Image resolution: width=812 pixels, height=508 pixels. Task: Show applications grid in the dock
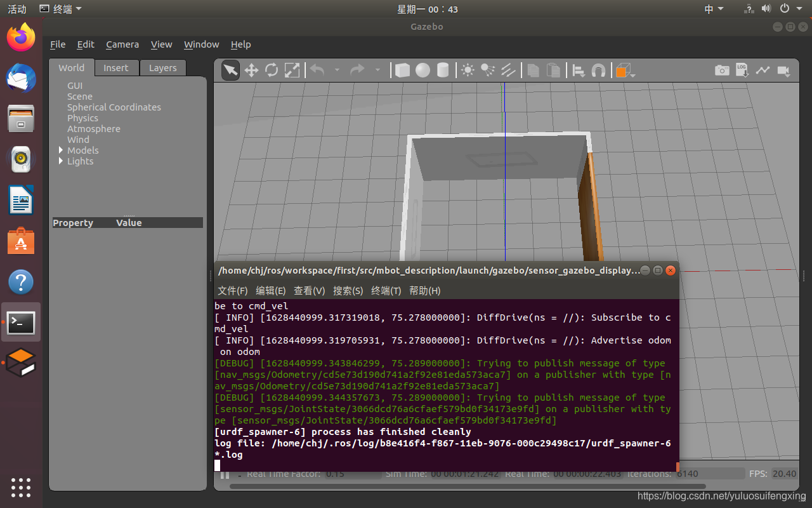pos(21,487)
